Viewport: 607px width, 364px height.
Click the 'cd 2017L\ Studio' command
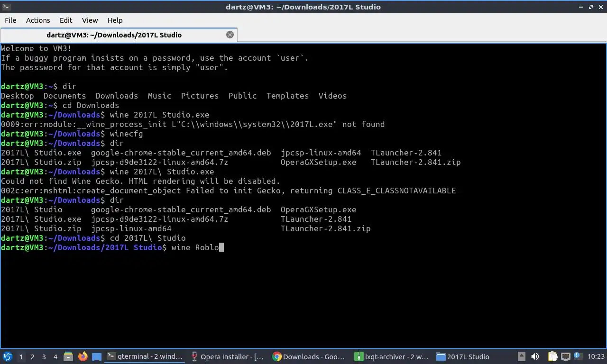(x=147, y=238)
